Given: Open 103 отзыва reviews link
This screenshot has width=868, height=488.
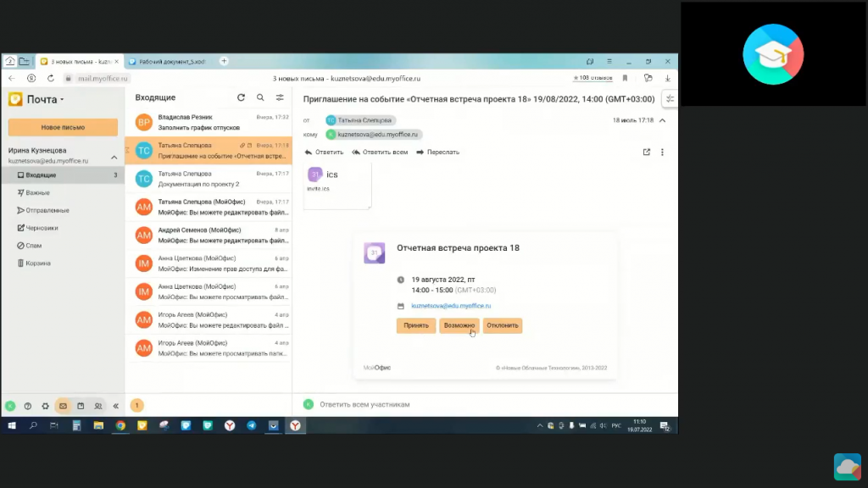Looking at the screenshot, I should tap(593, 78).
